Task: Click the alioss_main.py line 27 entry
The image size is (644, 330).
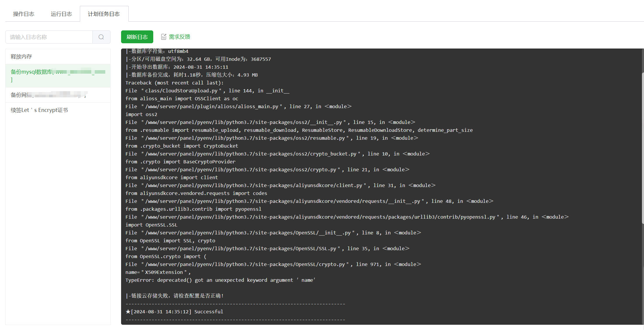Action: 238,106
